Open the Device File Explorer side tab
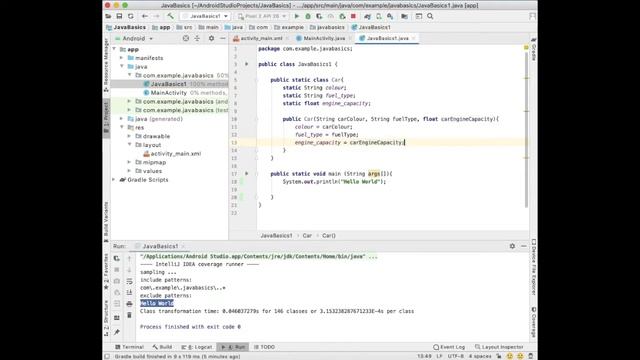 [x=533, y=267]
